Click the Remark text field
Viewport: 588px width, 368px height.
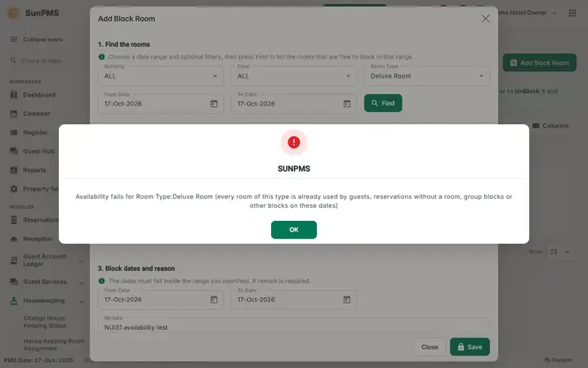click(294, 326)
